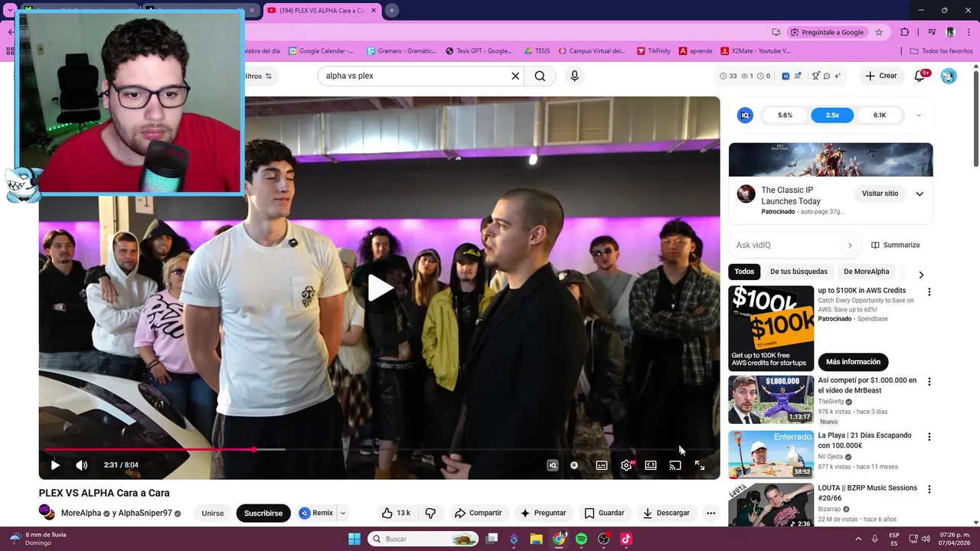Open more actions three-dot menu below video

coord(710,513)
